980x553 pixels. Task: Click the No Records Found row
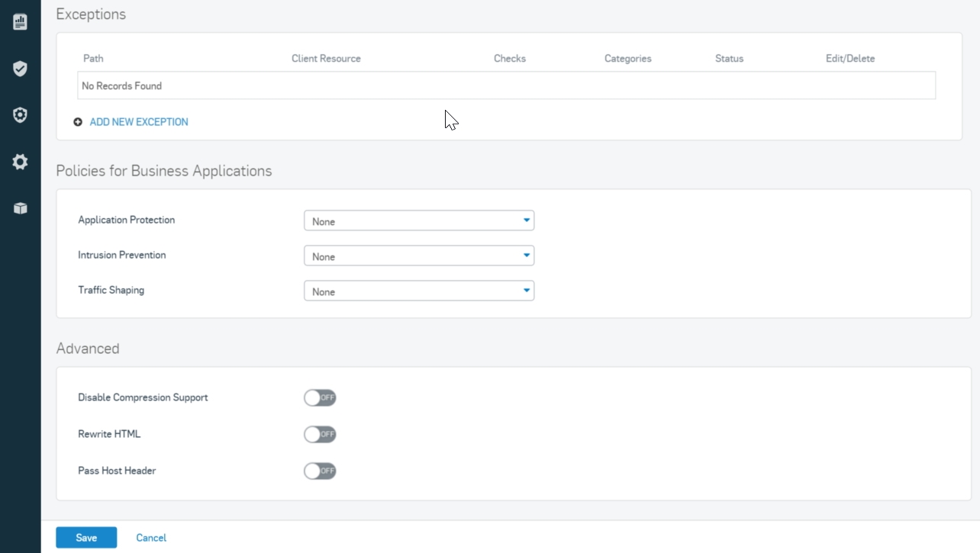point(507,85)
